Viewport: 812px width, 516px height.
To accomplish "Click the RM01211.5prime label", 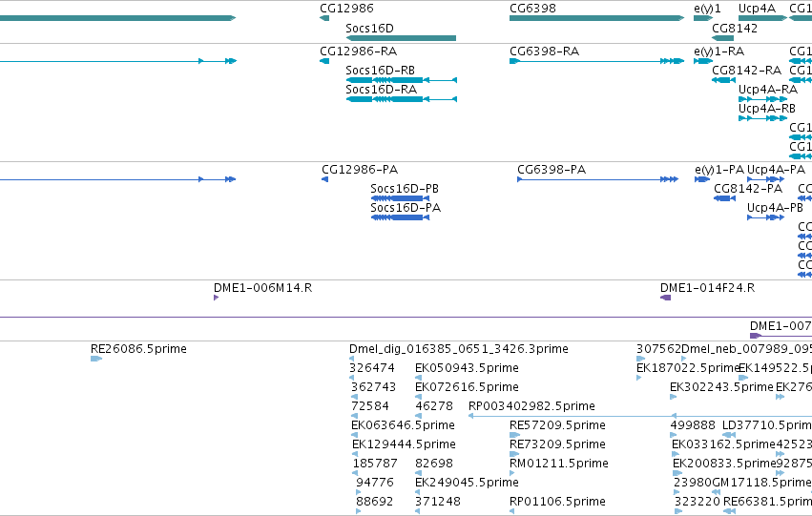I will click(559, 464).
